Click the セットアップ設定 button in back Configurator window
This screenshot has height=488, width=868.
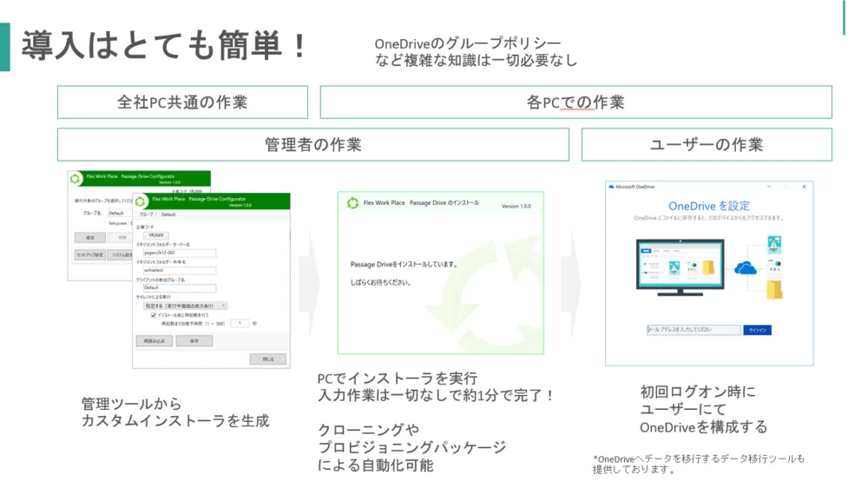pyautogui.click(x=89, y=254)
